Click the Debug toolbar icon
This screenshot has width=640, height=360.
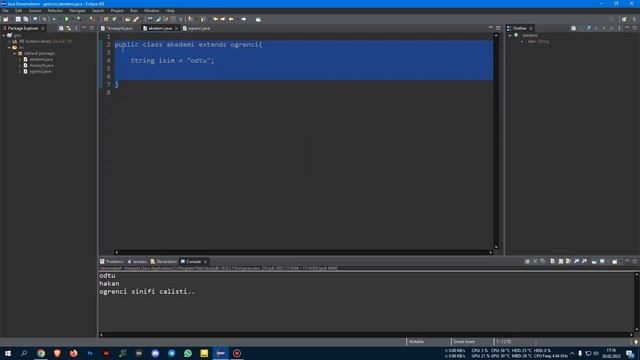click(54, 19)
